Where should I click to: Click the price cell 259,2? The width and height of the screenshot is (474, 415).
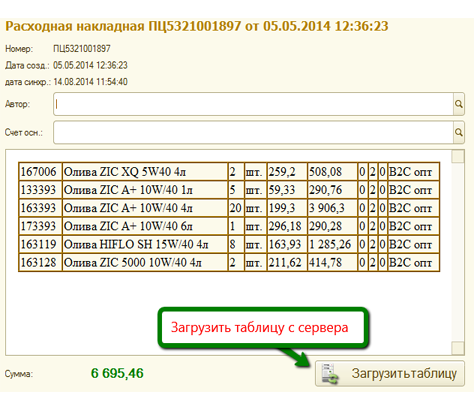[287, 172]
